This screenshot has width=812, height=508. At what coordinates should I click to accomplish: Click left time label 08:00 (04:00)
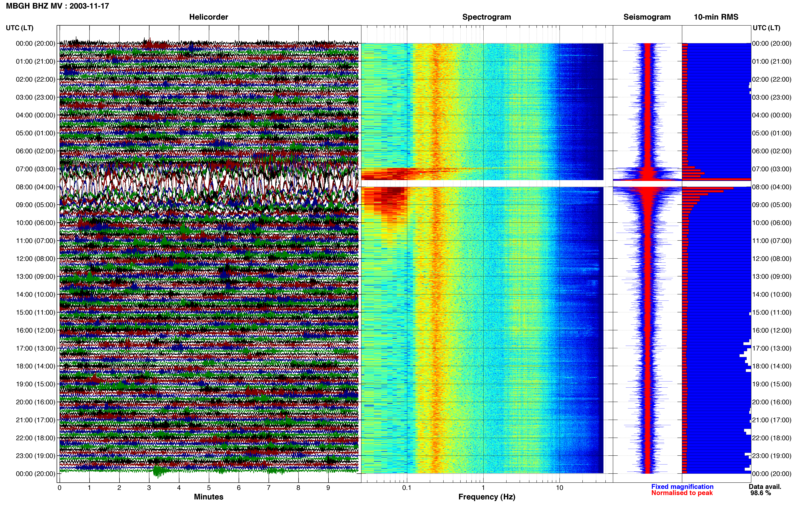click(36, 187)
